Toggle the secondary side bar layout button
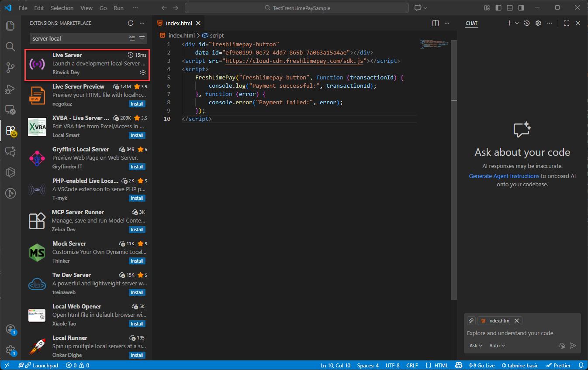This screenshot has height=370, width=588. pos(521,8)
